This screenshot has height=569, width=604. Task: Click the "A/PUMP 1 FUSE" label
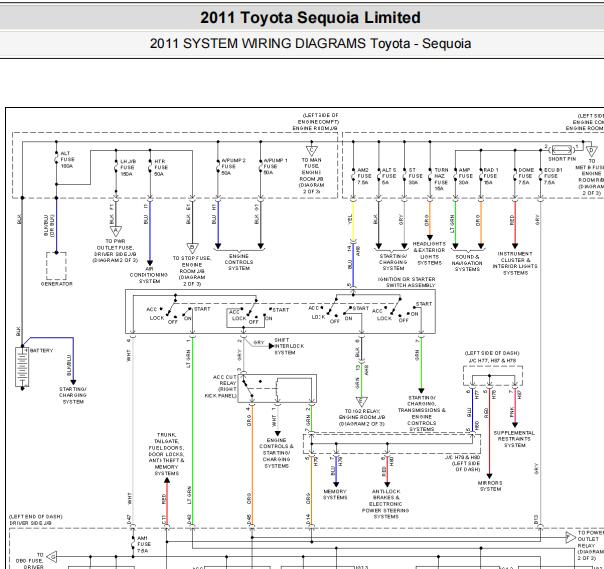tap(275, 166)
